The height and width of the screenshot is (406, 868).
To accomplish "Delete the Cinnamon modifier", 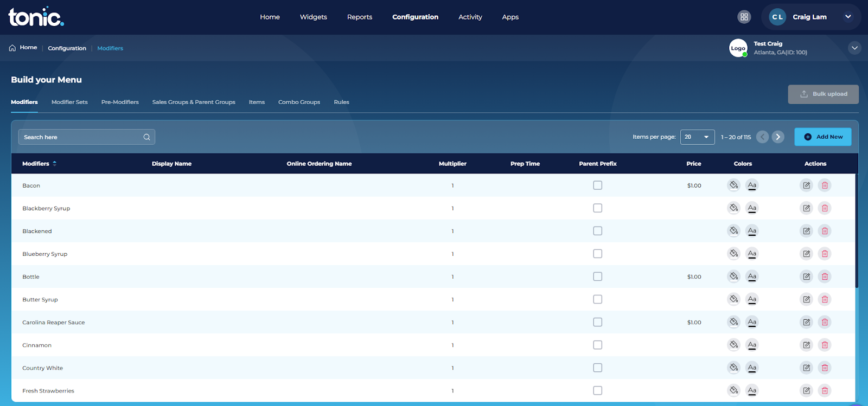I will (x=825, y=345).
